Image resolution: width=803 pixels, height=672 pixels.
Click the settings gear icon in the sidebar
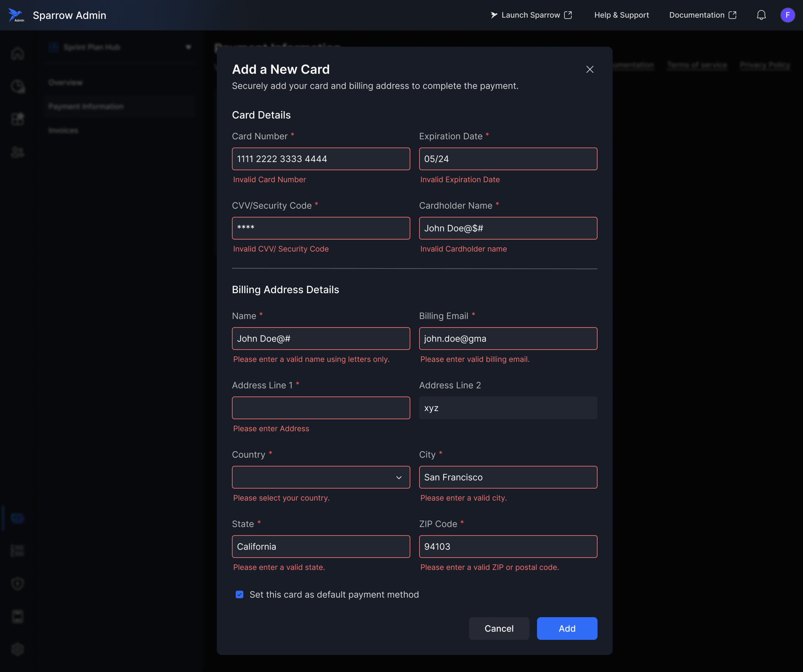18,649
